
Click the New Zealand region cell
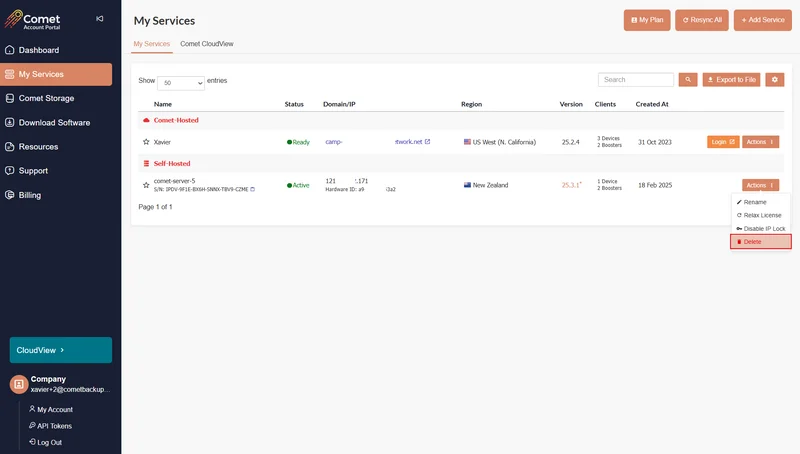coord(486,185)
